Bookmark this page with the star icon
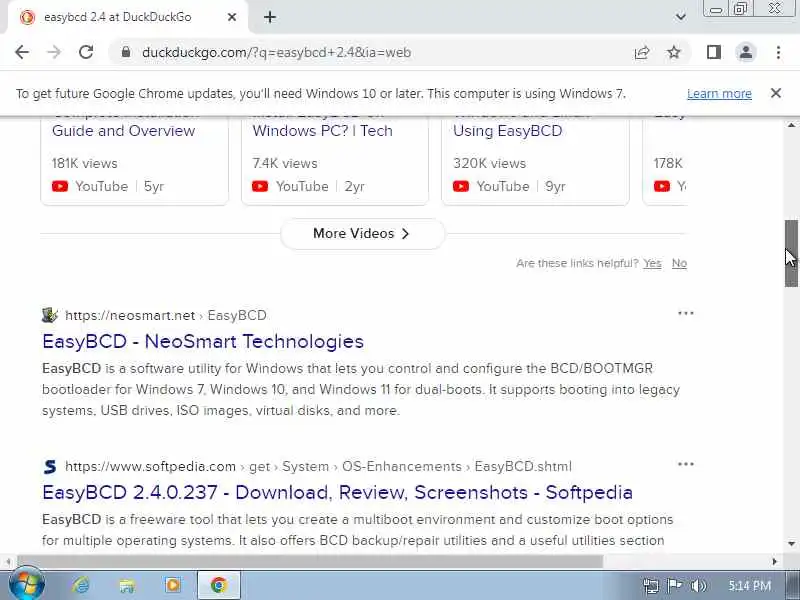The height and width of the screenshot is (600, 800). click(x=674, y=52)
